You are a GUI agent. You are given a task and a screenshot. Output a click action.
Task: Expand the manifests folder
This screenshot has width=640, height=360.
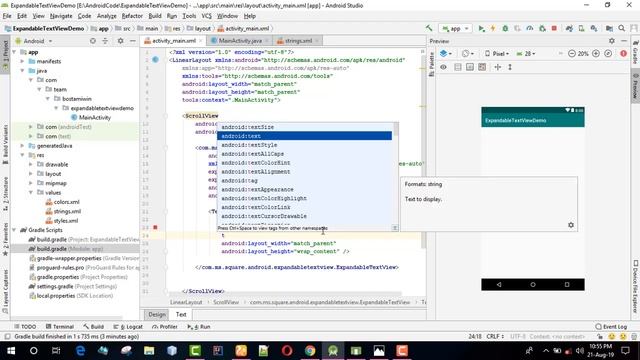point(22,61)
